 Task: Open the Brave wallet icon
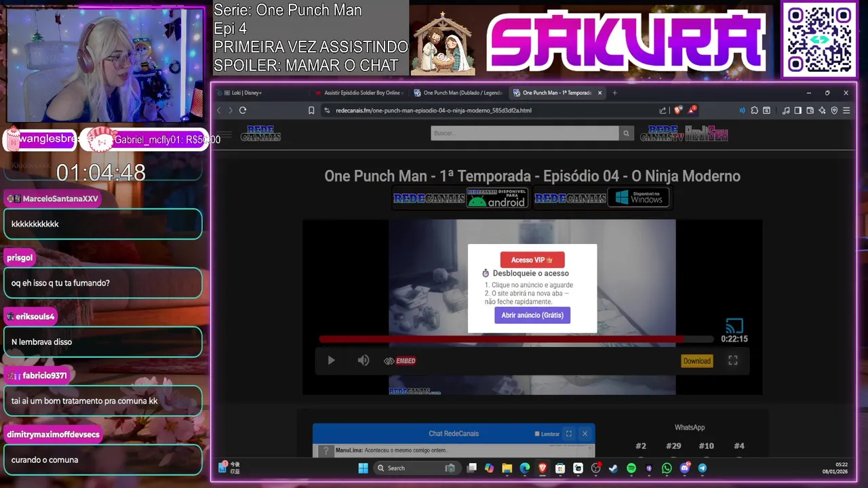tap(810, 110)
